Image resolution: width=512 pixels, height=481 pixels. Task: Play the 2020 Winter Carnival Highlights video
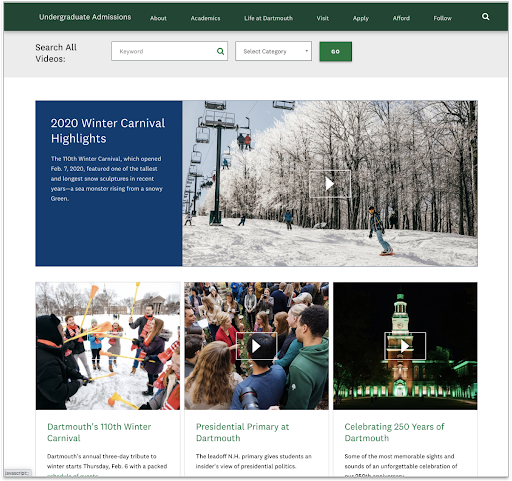pyautogui.click(x=330, y=184)
